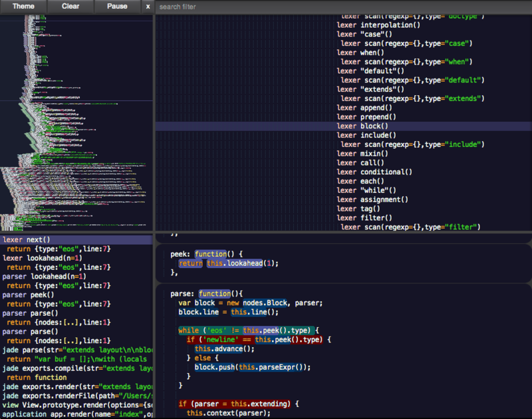Click the call-graph minimap overview
The height and width of the screenshot is (419, 532).
pos(76,123)
